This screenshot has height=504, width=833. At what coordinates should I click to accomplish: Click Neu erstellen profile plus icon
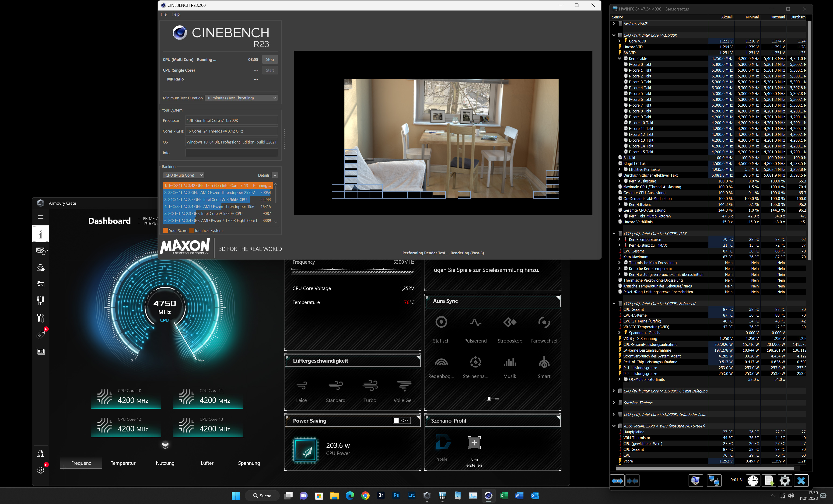(x=474, y=442)
